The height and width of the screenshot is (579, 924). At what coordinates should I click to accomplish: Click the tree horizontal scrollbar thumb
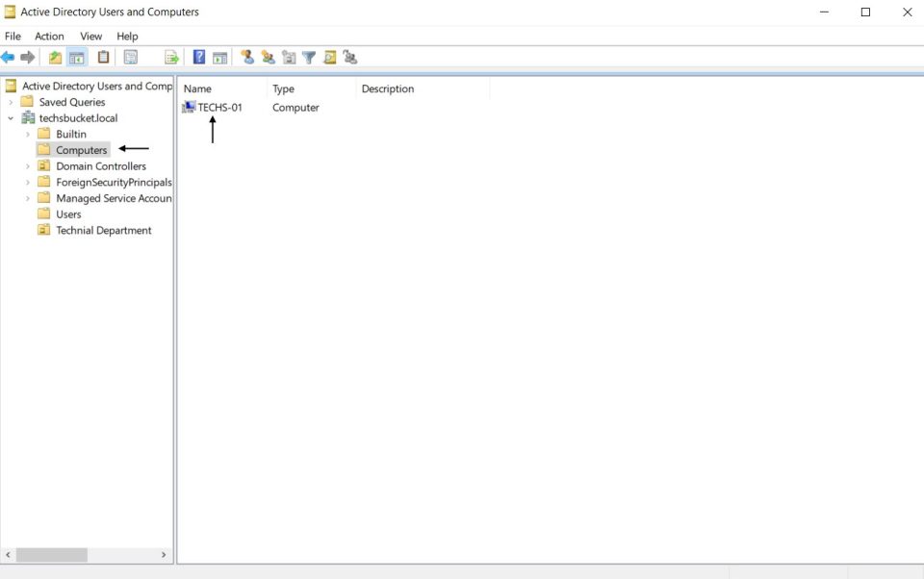click(x=52, y=555)
